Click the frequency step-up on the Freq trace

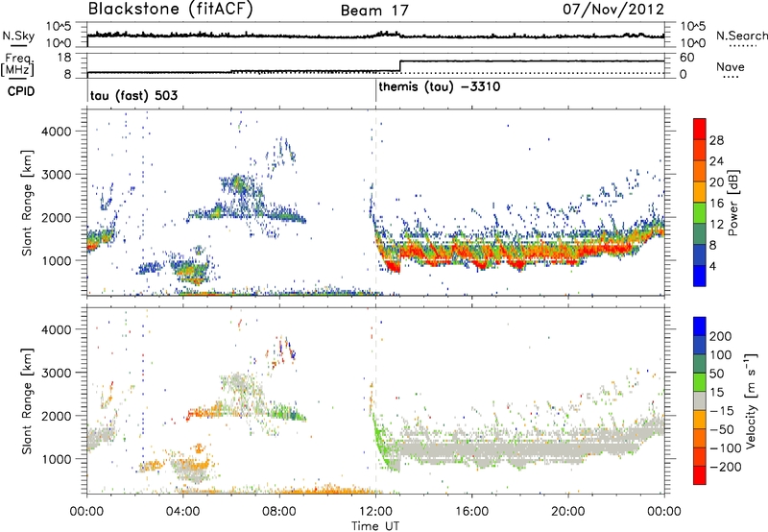(400, 66)
